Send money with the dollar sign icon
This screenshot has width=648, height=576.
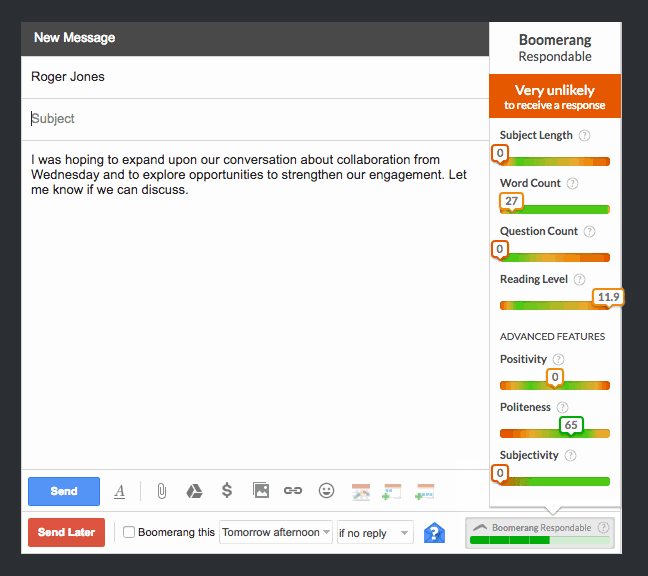pos(227,490)
